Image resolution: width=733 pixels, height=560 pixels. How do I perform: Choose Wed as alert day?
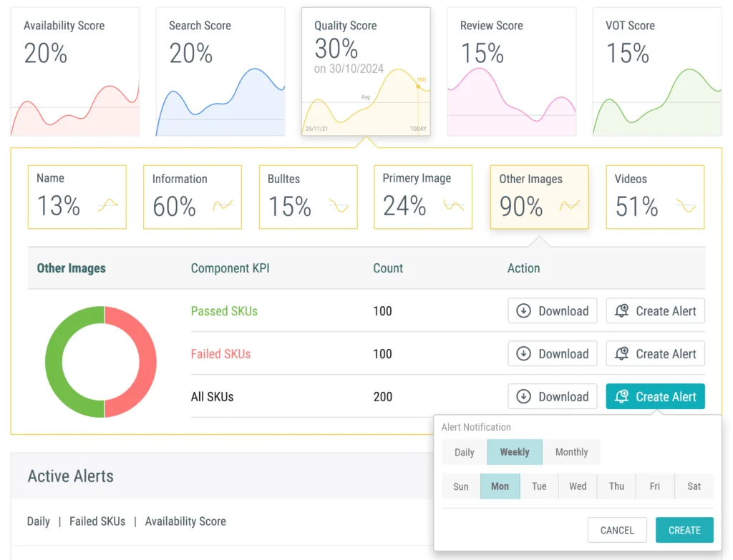578,486
